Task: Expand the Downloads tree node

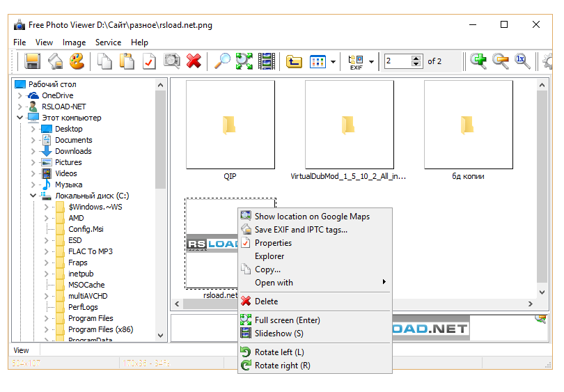Action: [x=33, y=151]
